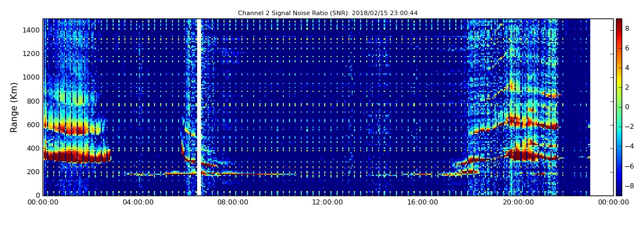The width and height of the screenshot is (644, 228).
Task: Click the white data gap stripe near 06:30
Action: [199, 107]
